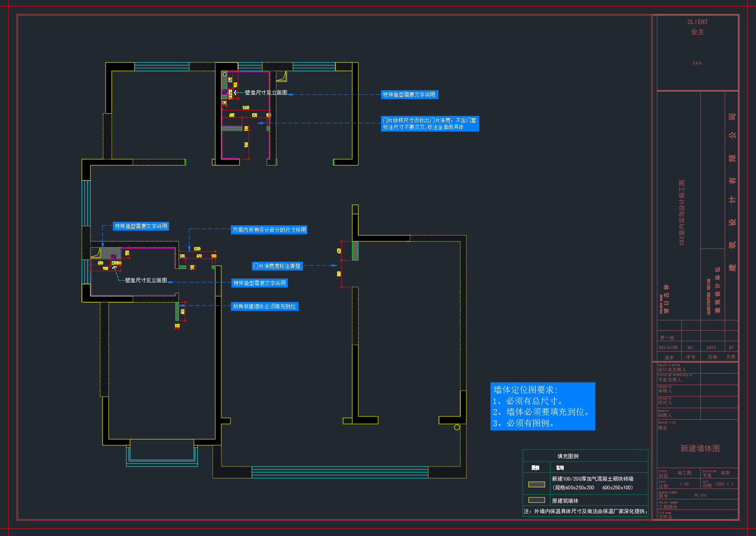Pick the cross-hatch sample for new block wall
756x536 pixels.
point(536,484)
